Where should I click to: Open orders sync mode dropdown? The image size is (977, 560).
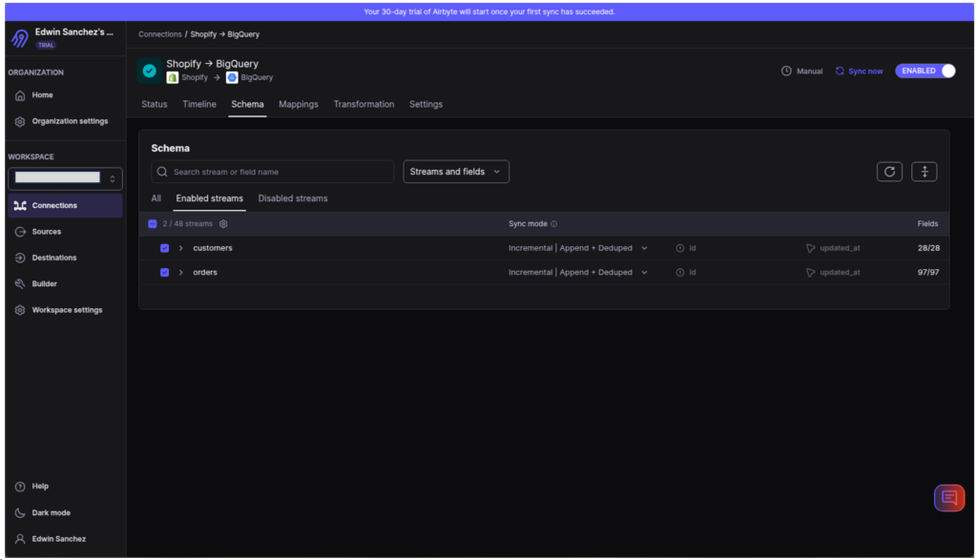coord(577,272)
